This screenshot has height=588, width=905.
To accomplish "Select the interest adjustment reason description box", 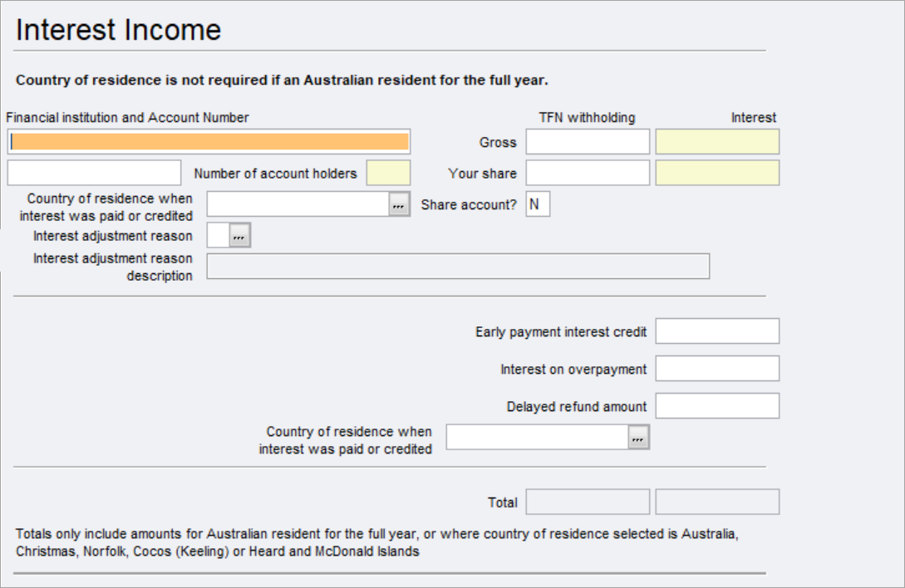I will tap(460, 267).
